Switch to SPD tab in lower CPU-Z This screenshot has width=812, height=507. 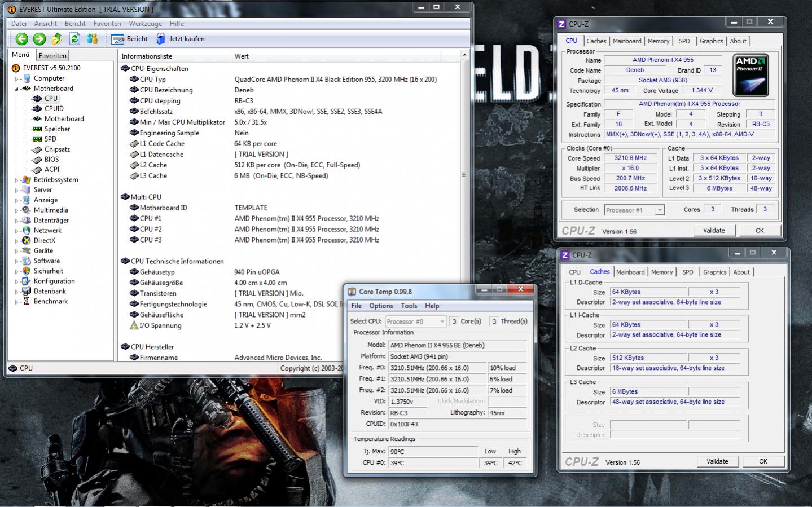click(687, 272)
